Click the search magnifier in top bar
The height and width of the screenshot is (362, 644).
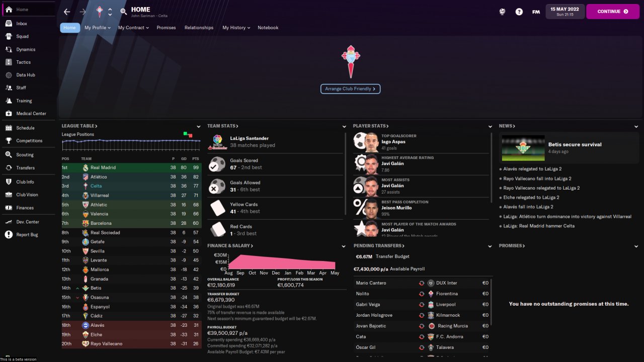[124, 12]
